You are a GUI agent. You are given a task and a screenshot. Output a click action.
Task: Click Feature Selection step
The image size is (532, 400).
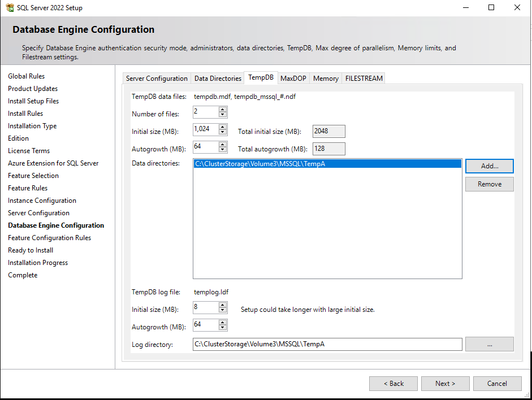pos(33,176)
